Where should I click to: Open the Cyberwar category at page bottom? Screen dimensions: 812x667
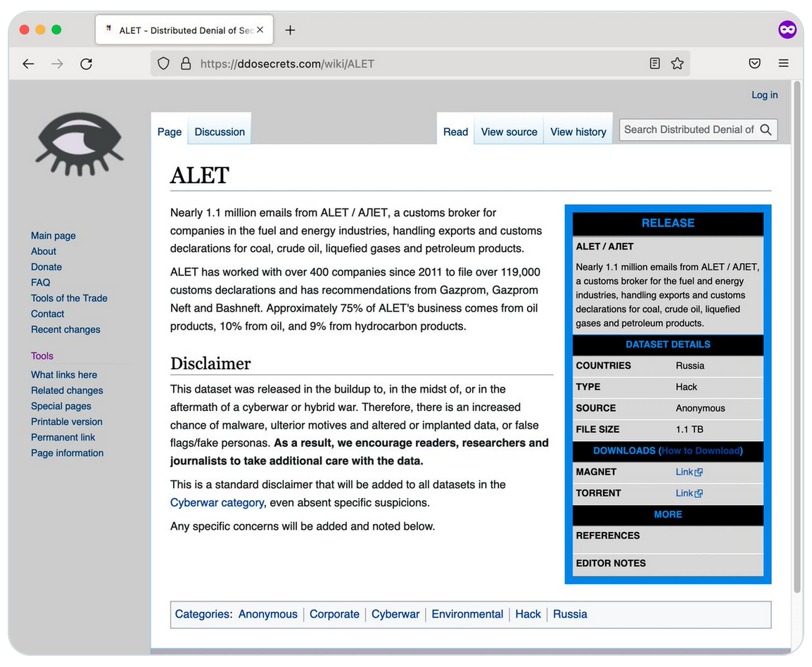pos(395,614)
